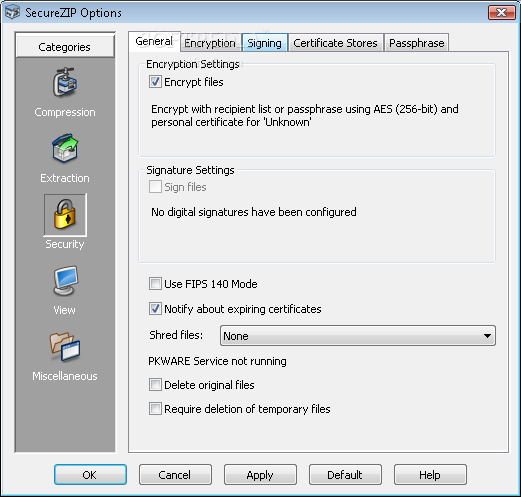The height and width of the screenshot is (497, 521).
Task: Enable Require deletion of temporary files
Action: click(x=155, y=409)
